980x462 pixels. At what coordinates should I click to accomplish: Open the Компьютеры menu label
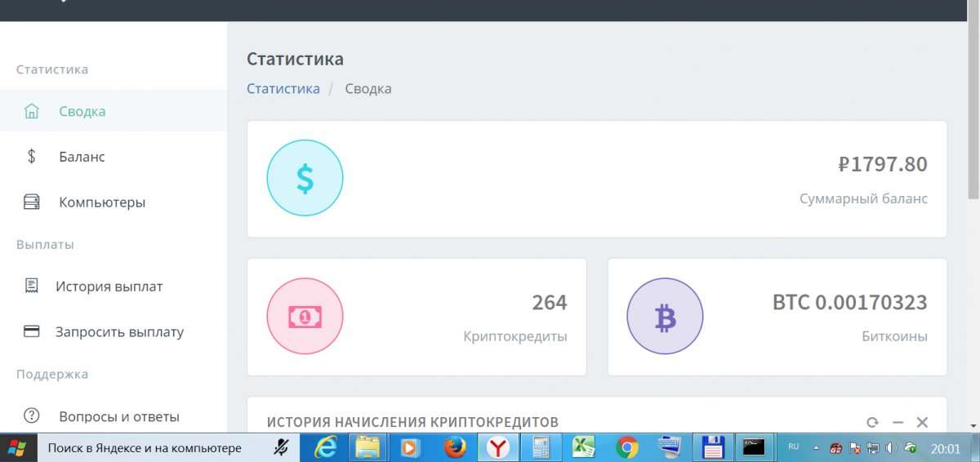pos(102,202)
